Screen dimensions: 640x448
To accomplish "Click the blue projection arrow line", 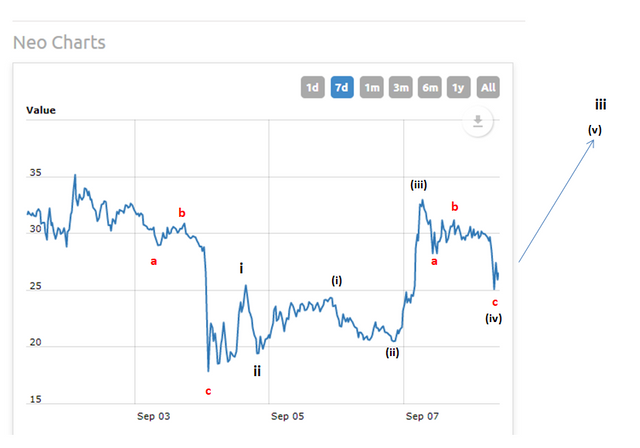I will (556, 202).
